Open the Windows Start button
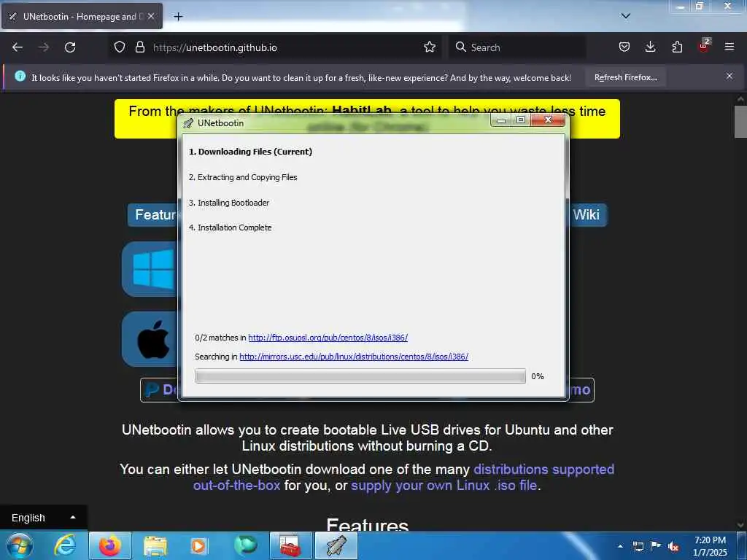The height and width of the screenshot is (560, 747). coord(20,545)
